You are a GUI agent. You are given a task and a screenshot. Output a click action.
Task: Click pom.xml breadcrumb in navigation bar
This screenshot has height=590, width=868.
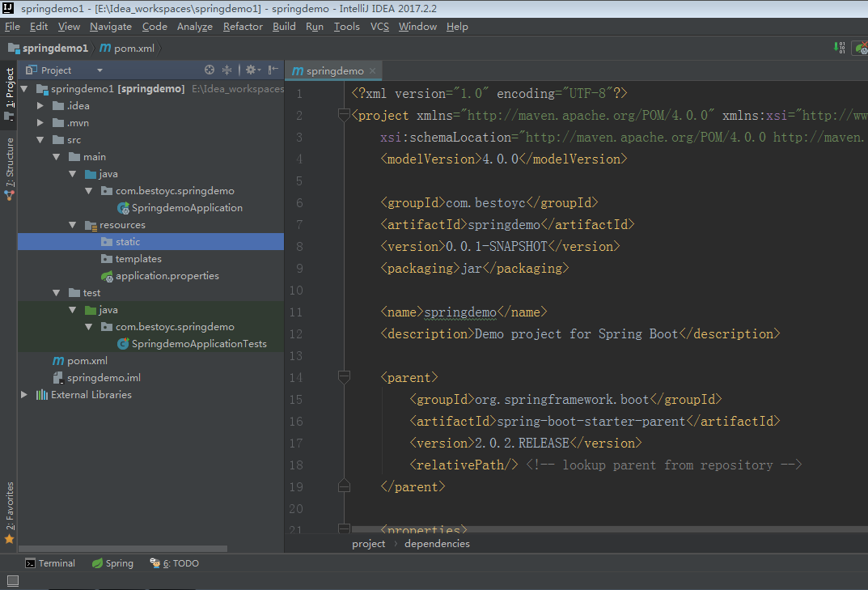point(127,49)
